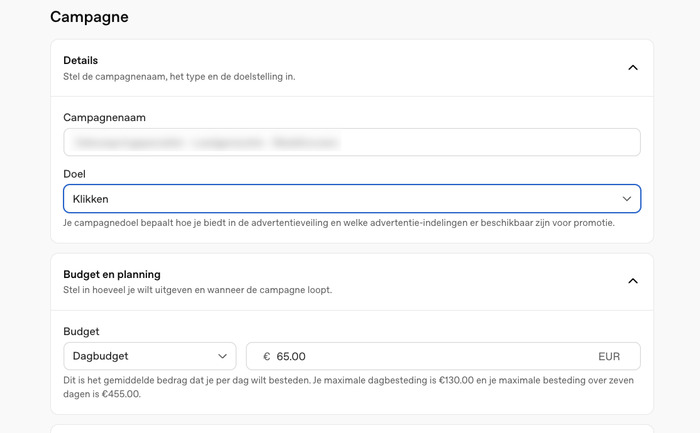The width and height of the screenshot is (700, 433).
Task: Select the Budget en planning title
Action: 112,274
